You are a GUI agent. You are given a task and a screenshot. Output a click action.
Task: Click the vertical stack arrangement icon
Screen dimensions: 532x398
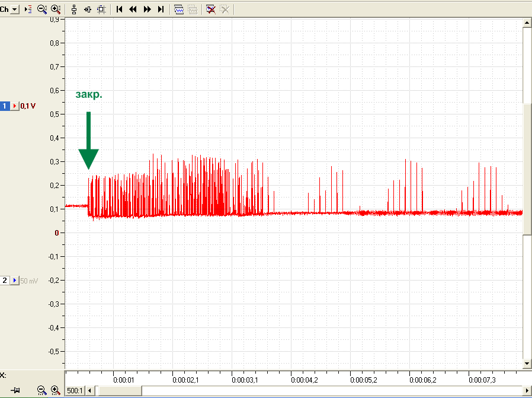(x=74, y=9)
